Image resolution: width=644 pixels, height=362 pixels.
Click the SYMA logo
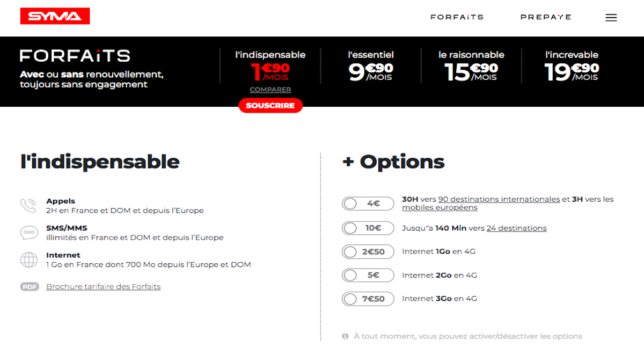(55, 16)
